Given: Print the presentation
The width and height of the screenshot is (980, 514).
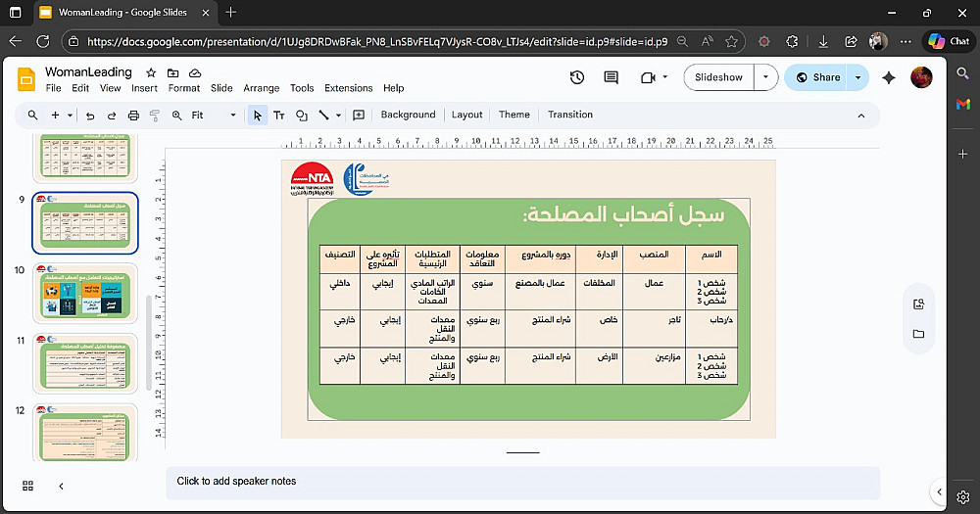Looking at the screenshot, I should point(133,115).
